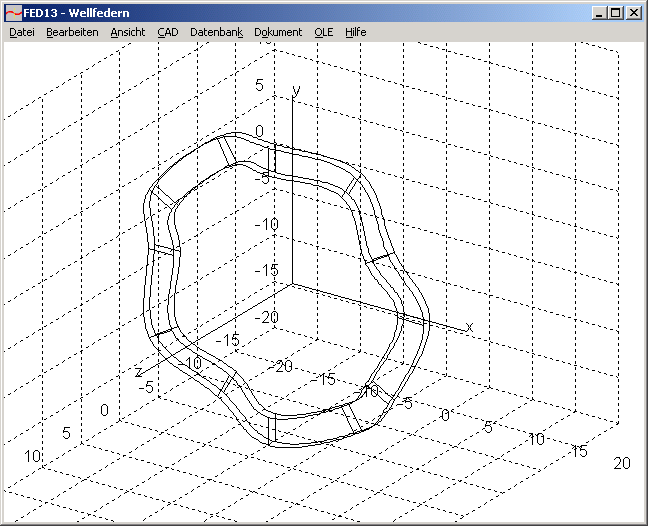Screen dimensions: 648x526
Task: Open the CAD menu
Action: tap(167, 32)
